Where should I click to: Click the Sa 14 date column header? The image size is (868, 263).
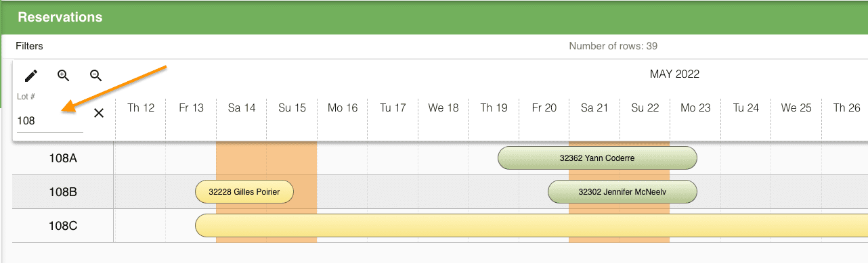tap(242, 107)
